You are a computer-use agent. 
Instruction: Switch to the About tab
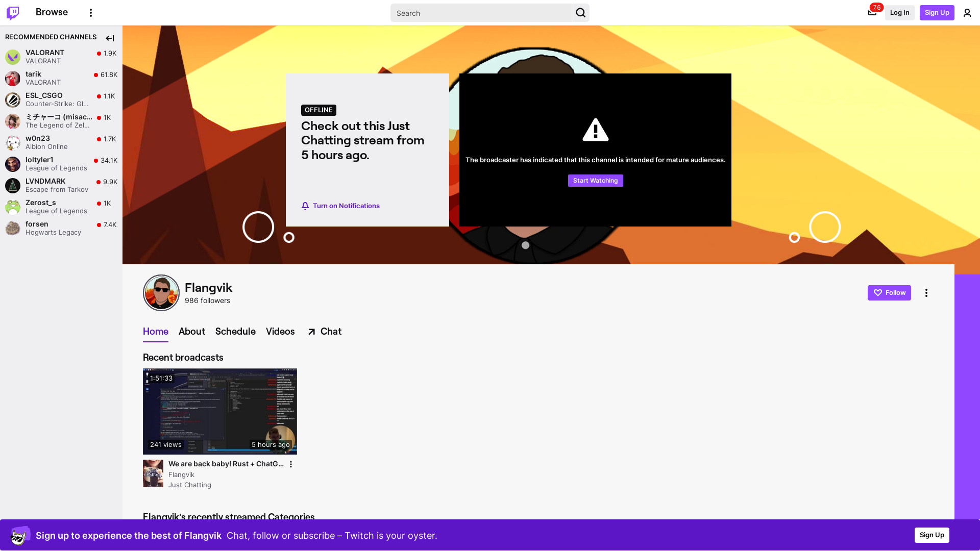pos(192,332)
